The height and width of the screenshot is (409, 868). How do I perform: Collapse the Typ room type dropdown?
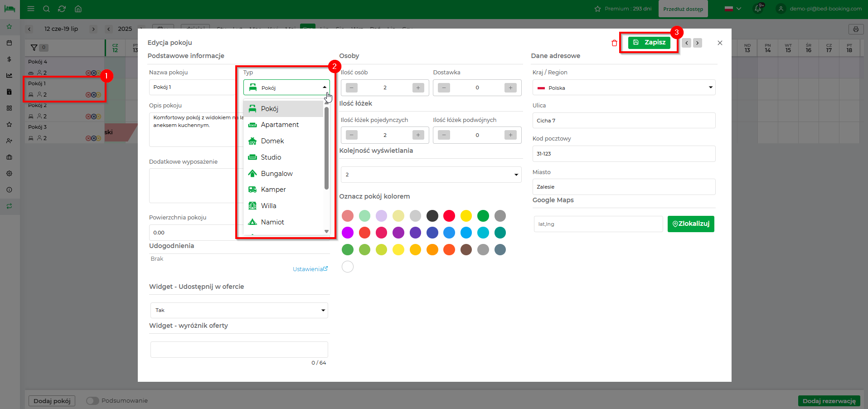click(286, 88)
